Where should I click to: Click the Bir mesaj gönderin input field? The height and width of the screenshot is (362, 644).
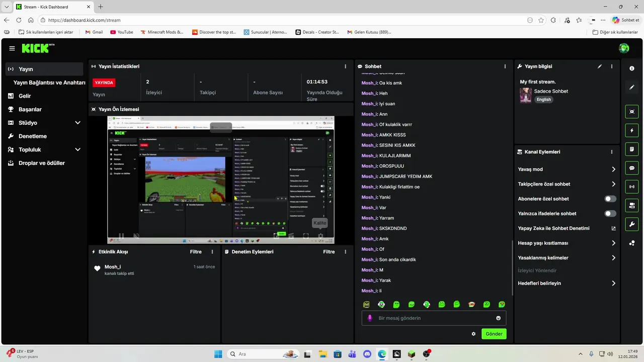click(434, 318)
